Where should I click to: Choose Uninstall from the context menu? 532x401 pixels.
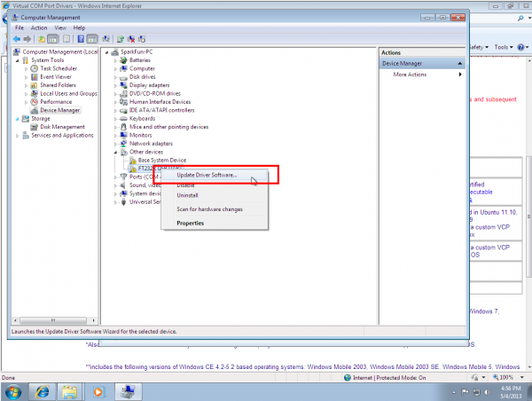215,195
